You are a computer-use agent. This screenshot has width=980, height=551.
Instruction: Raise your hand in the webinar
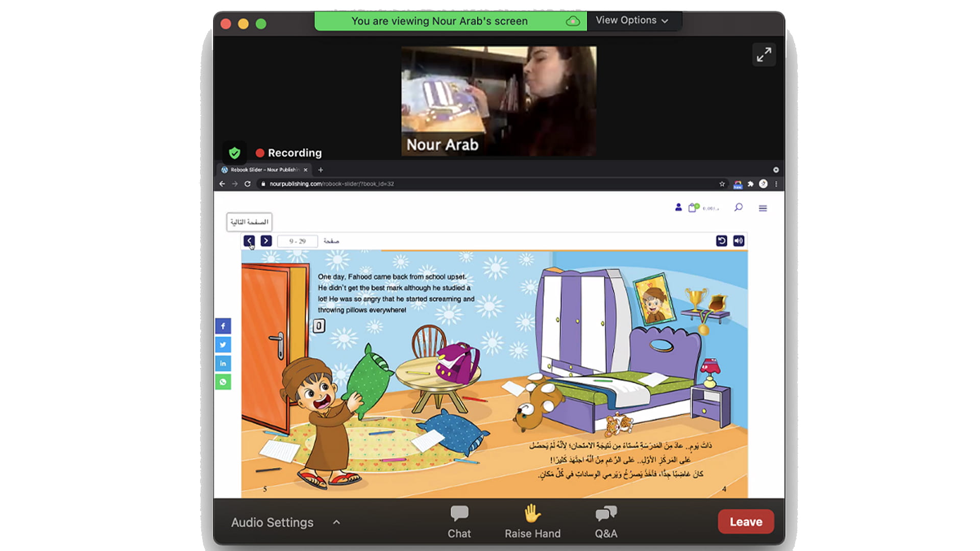(532, 521)
